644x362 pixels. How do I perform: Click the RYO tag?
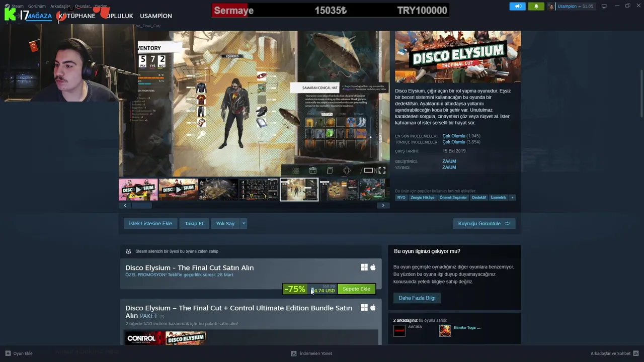click(401, 198)
